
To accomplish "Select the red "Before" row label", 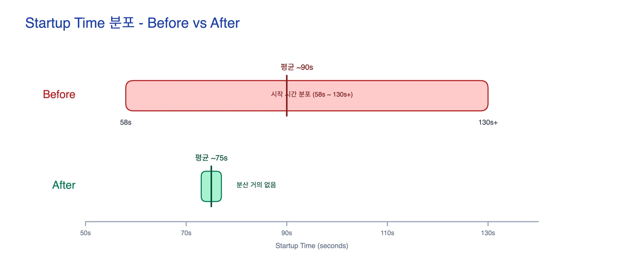I will coord(59,94).
